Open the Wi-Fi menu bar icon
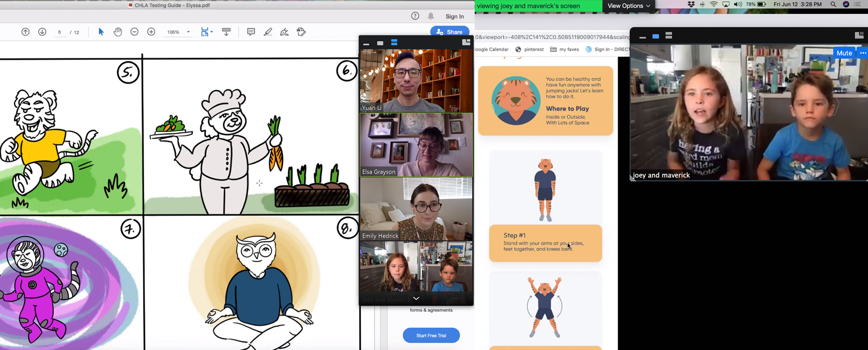 [714, 4]
